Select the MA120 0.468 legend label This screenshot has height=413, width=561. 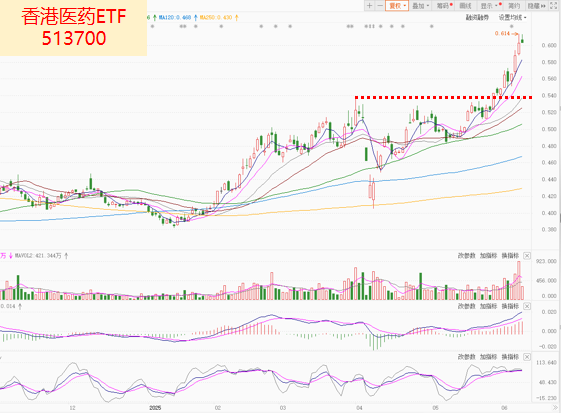pos(175,17)
